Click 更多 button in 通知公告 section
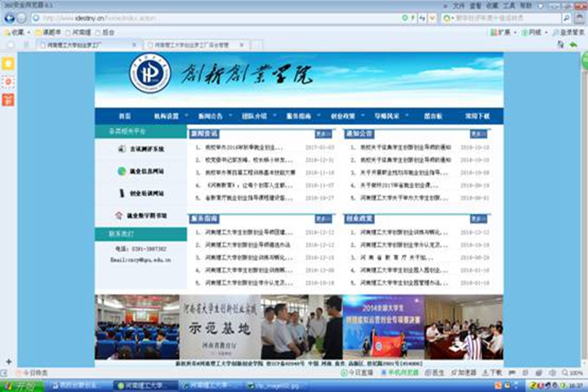The width and height of the screenshot is (588, 392). (x=479, y=134)
